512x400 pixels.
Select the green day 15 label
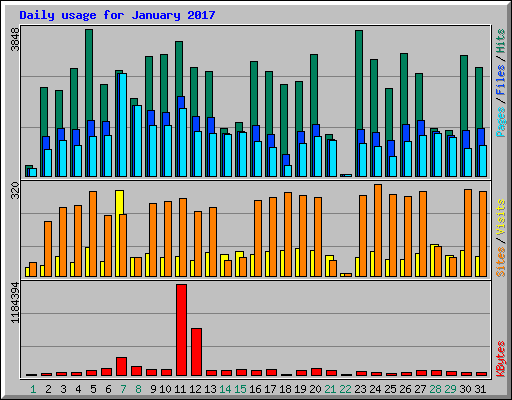coord(240,389)
